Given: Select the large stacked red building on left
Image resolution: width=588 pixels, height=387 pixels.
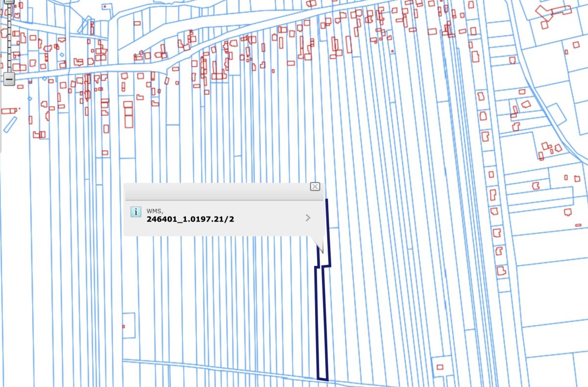Looking at the screenshot, I should point(128,114).
